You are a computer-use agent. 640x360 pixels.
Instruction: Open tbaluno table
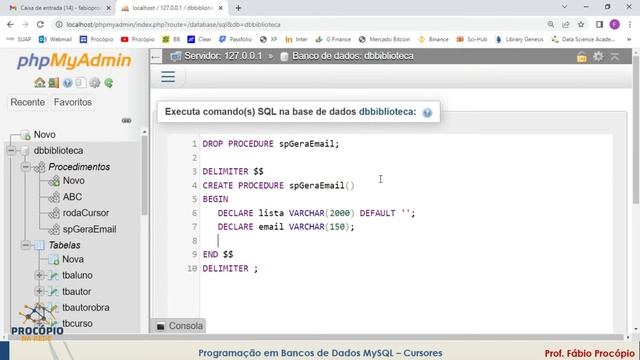(77, 276)
